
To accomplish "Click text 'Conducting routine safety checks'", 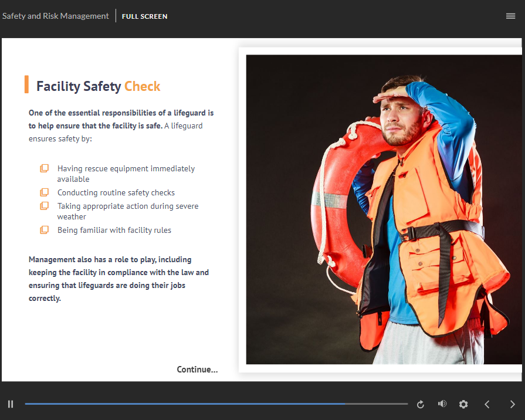I will point(116,192).
